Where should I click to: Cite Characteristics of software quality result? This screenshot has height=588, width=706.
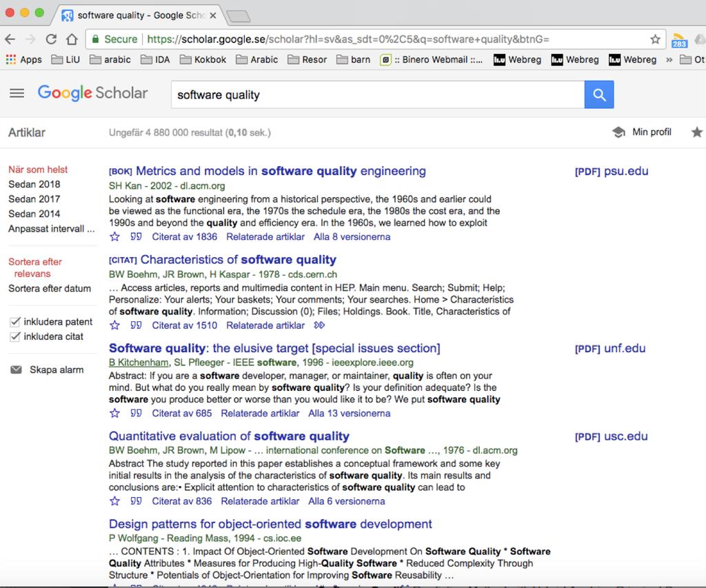136,325
